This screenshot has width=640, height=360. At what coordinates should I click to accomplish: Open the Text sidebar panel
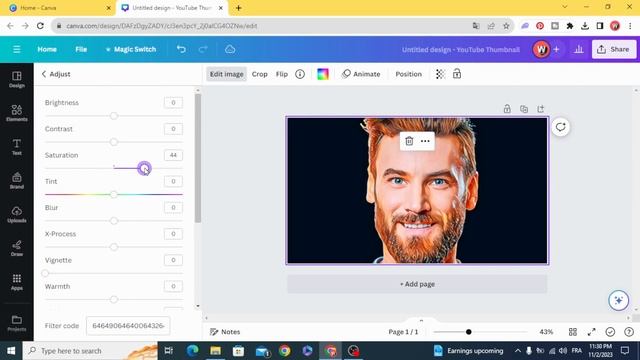[x=17, y=147]
